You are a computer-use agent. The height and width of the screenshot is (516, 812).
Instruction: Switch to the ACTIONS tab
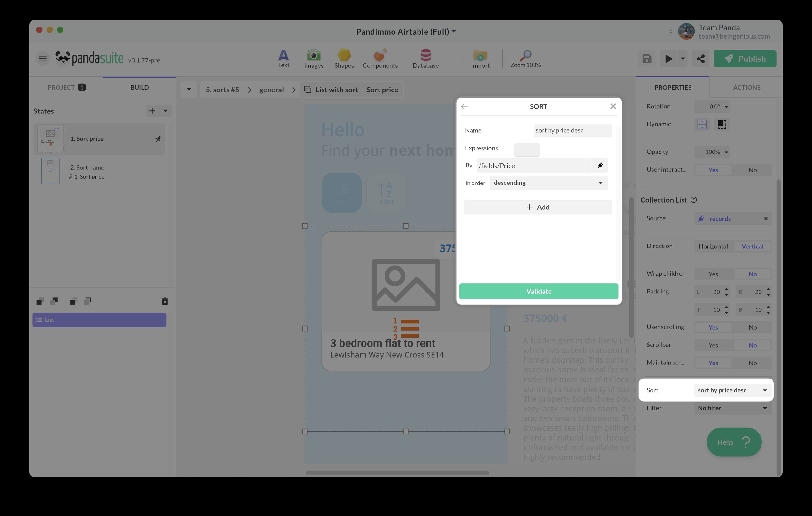pos(746,88)
